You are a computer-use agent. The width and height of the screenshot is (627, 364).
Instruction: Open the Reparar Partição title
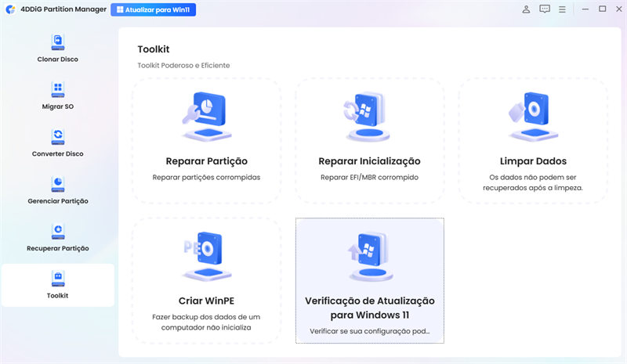pos(207,161)
